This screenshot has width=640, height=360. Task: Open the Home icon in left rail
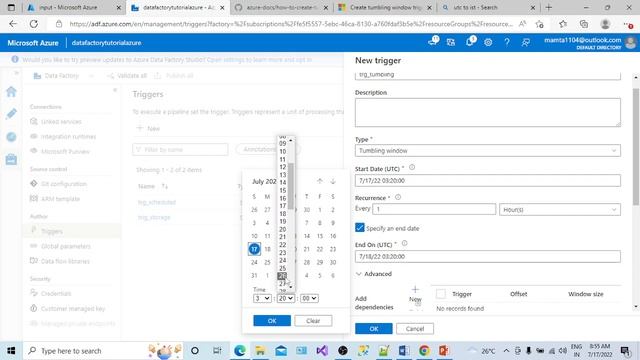(11, 91)
